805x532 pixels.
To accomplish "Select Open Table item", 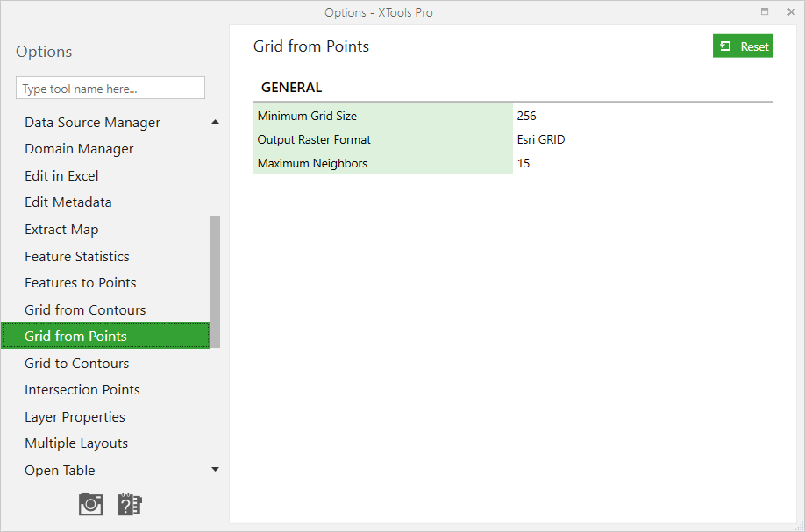I will 60,471.
